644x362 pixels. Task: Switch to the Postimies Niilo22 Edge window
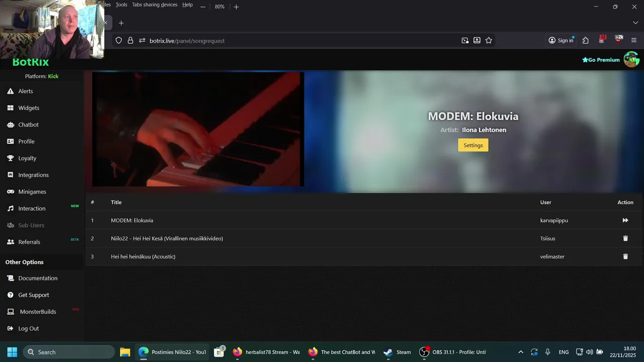(173, 352)
